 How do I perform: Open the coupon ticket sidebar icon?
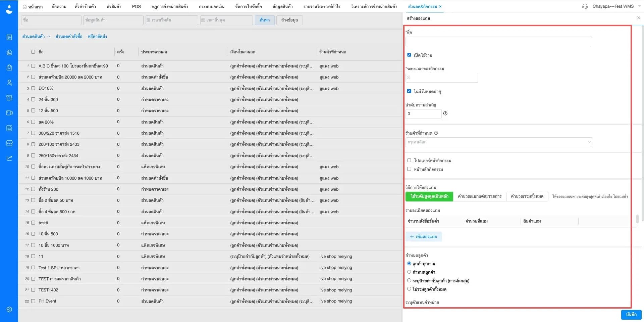[9, 98]
